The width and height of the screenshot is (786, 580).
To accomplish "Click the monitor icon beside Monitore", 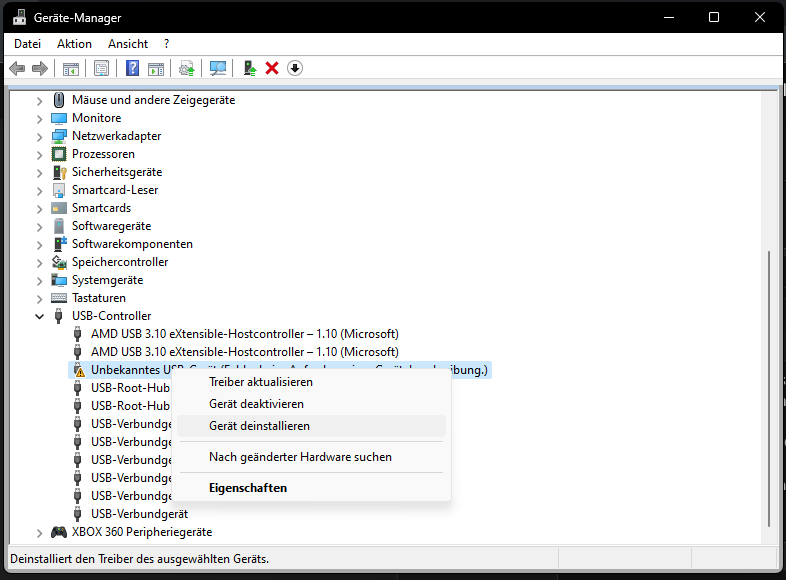I will (59, 118).
